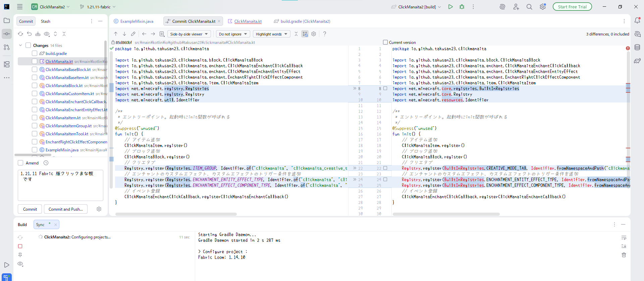Open the Side-by-side viewer dropdown
The height and width of the screenshot is (281, 644).
tap(189, 34)
